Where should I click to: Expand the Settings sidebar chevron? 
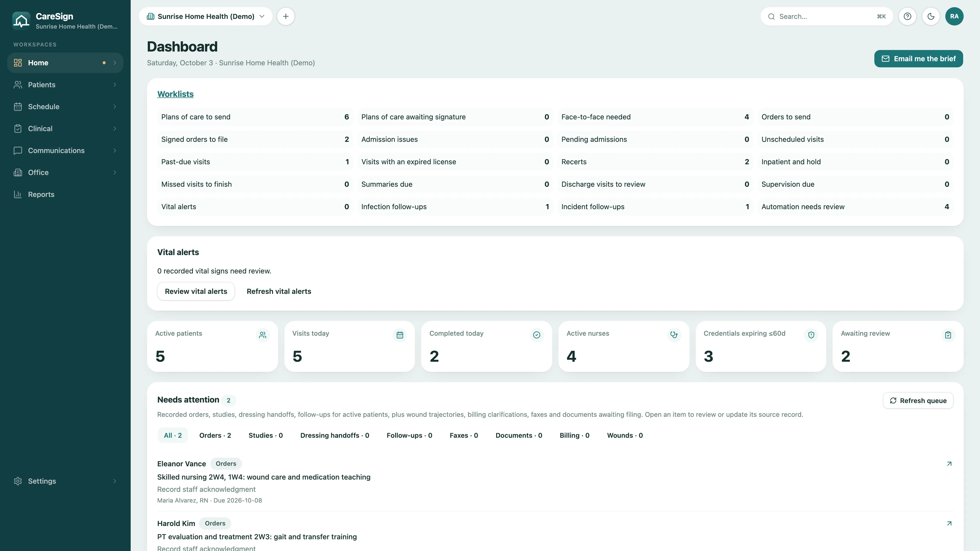(x=115, y=481)
